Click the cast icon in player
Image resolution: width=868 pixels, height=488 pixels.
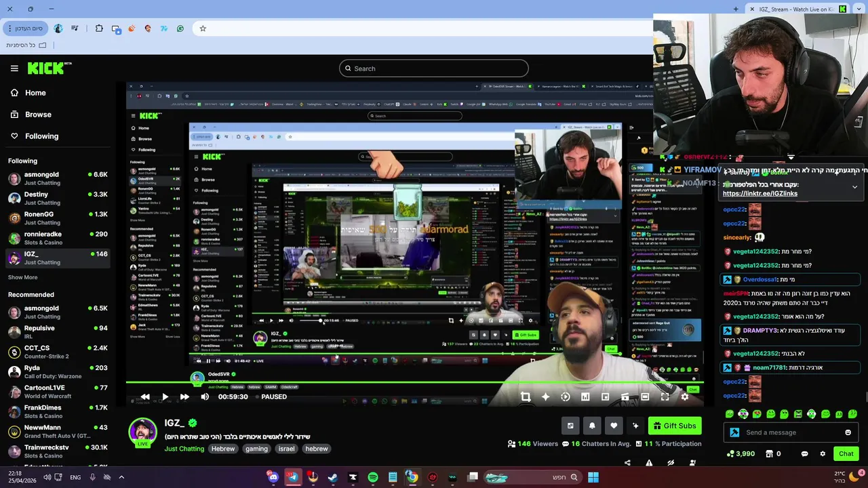625,397
